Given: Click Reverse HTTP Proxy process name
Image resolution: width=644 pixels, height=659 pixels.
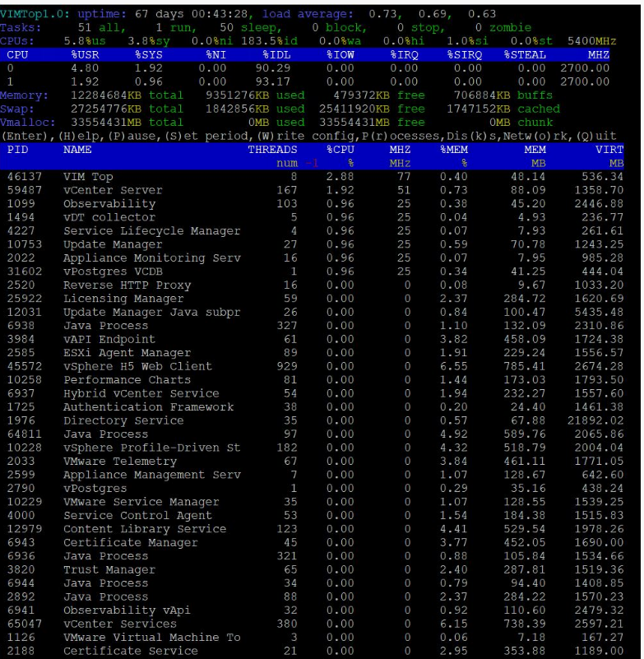Looking at the screenshot, I should (x=127, y=285).
